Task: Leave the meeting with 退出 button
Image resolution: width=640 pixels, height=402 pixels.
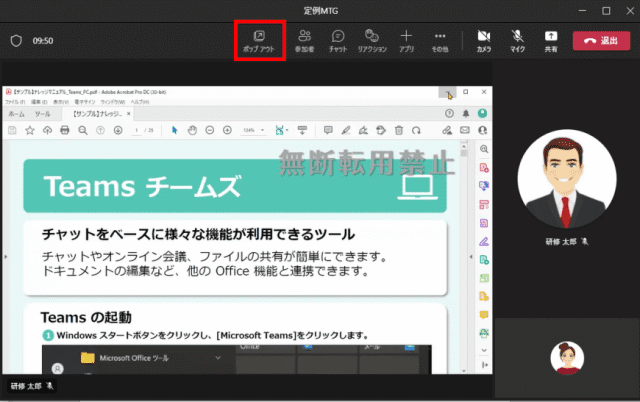Action: [601, 40]
